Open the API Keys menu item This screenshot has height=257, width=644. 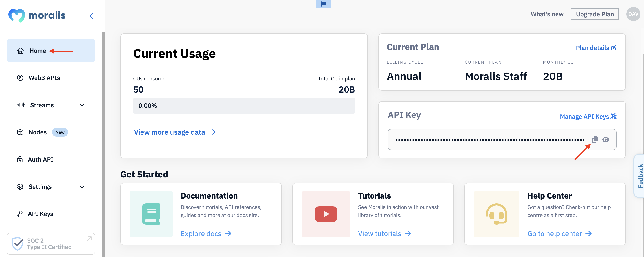click(x=51, y=214)
